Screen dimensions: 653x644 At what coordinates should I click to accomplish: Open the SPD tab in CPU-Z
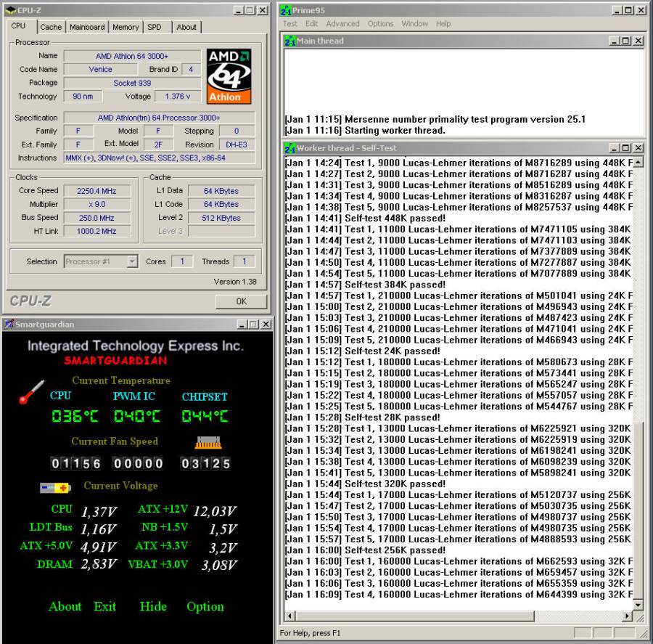click(154, 27)
